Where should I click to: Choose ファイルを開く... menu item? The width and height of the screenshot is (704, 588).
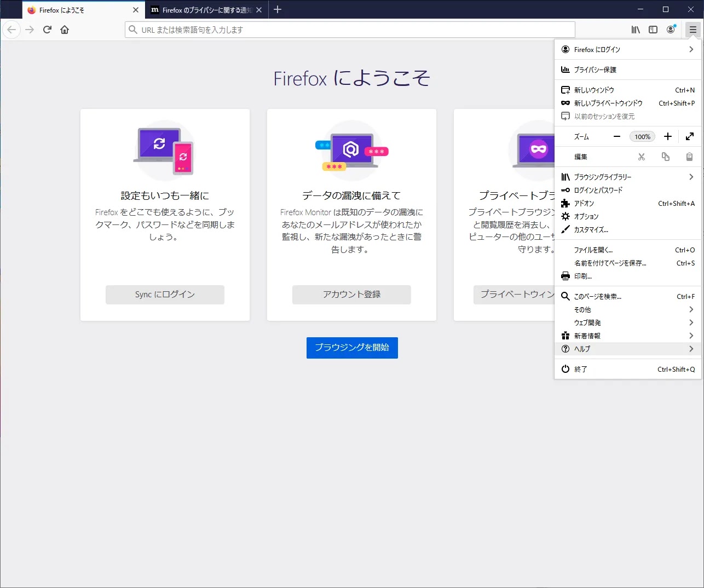(628, 250)
